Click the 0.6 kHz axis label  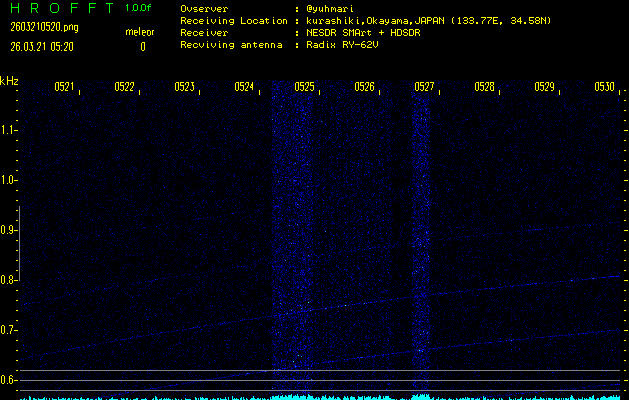(7, 380)
